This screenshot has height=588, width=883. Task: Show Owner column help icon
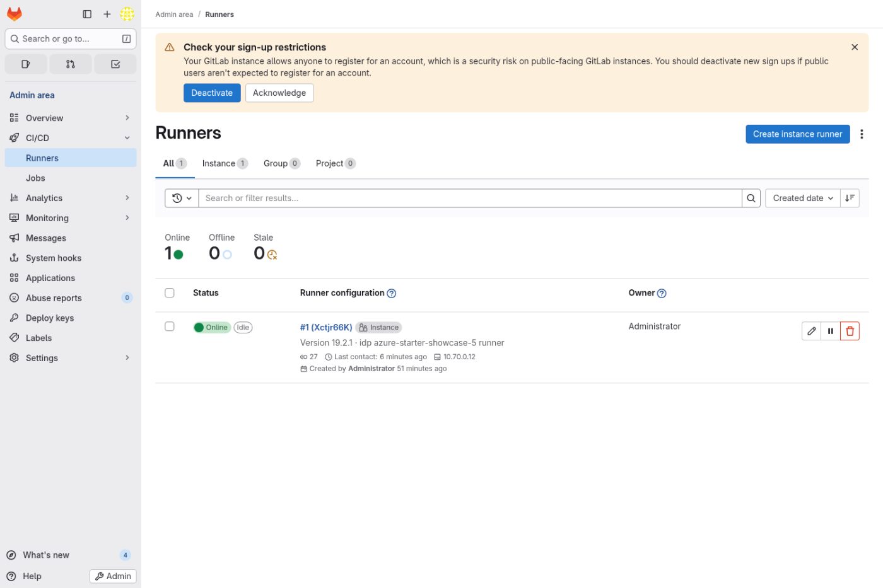click(x=662, y=293)
